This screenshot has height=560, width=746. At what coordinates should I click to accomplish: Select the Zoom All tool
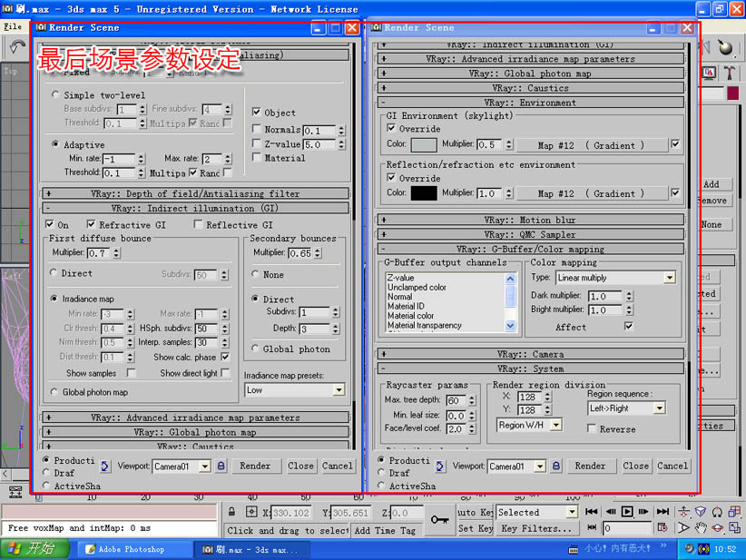point(701,512)
